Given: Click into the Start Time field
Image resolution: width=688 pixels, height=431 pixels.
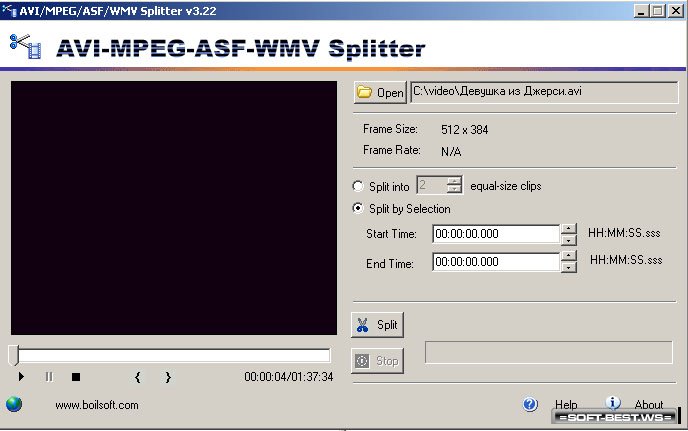Looking at the screenshot, I should pyautogui.click(x=496, y=233).
